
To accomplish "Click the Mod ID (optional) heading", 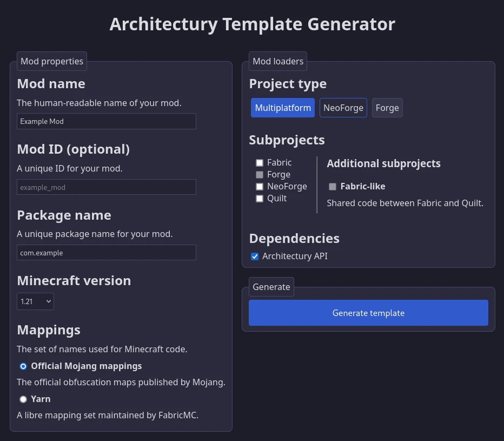I will tap(74, 149).
